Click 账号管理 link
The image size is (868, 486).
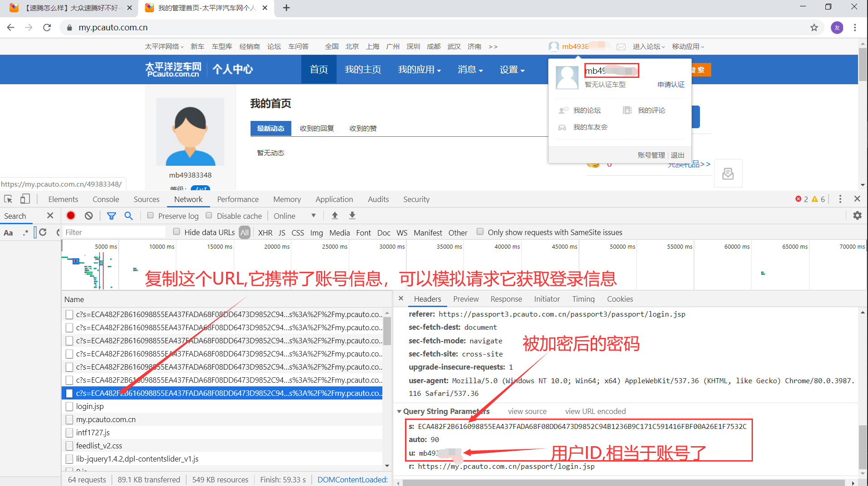pyautogui.click(x=651, y=155)
